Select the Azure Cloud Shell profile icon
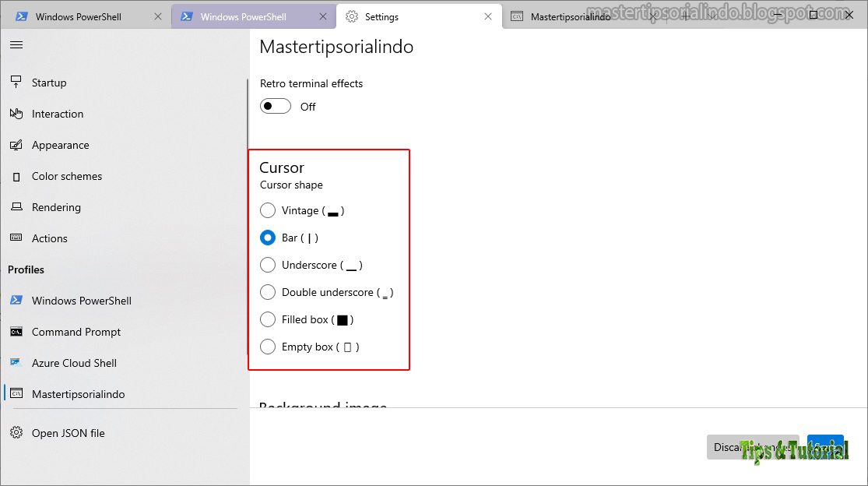The image size is (868, 486). click(x=16, y=363)
